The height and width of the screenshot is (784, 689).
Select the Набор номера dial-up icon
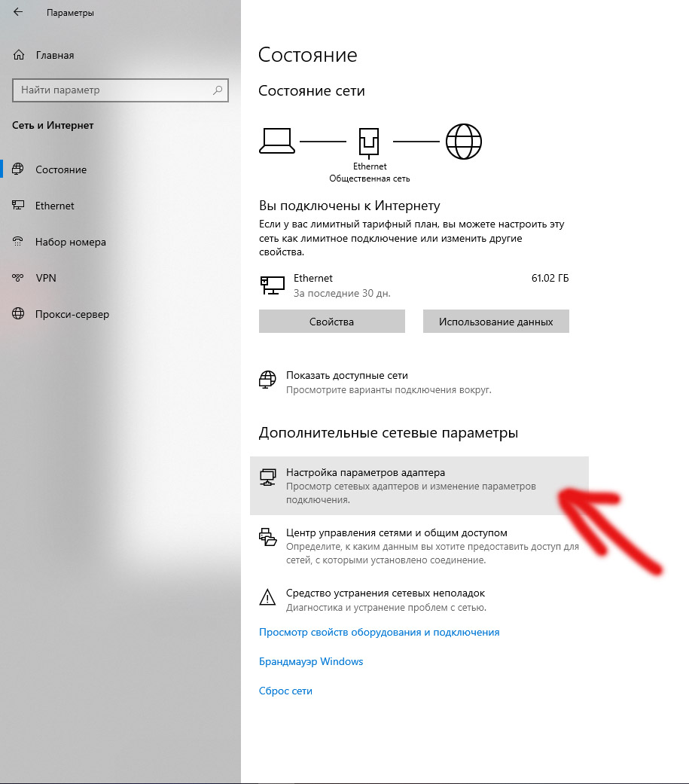tap(18, 242)
